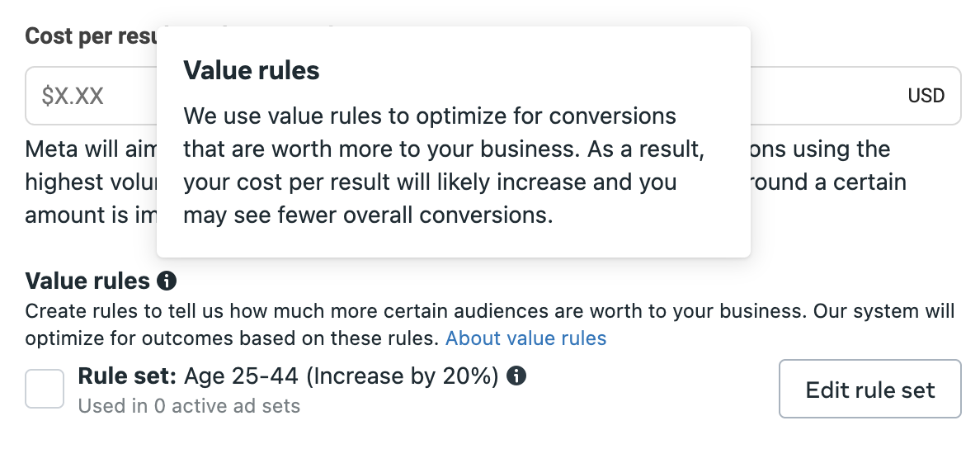Select the 'Age 25-44 (Increase by 20%)' text
The width and height of the screenshot is (980, 449).
(x=342, y=376)
